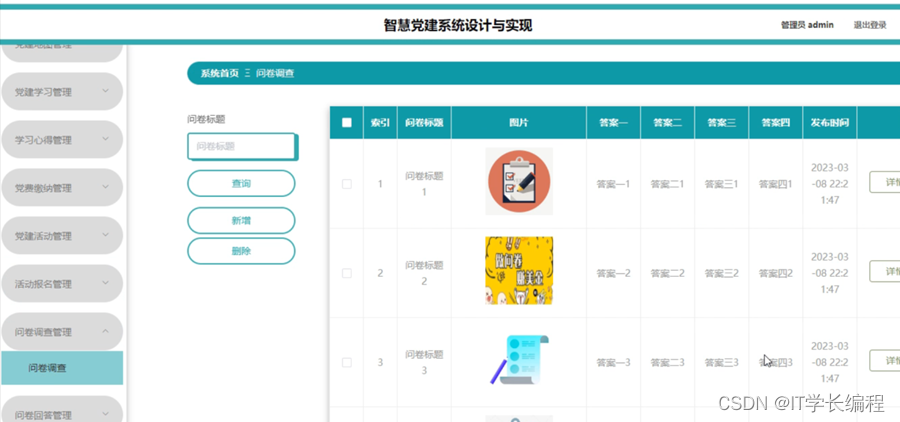This screenshot has width=900, height=422.
Task: Check the checkbox for row 3
Action: (347, 362)
